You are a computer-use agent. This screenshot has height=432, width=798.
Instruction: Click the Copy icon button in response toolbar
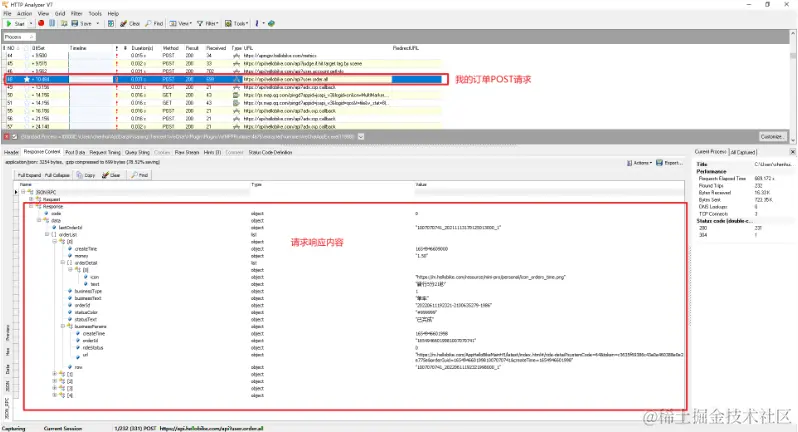[x=86, y=175]
